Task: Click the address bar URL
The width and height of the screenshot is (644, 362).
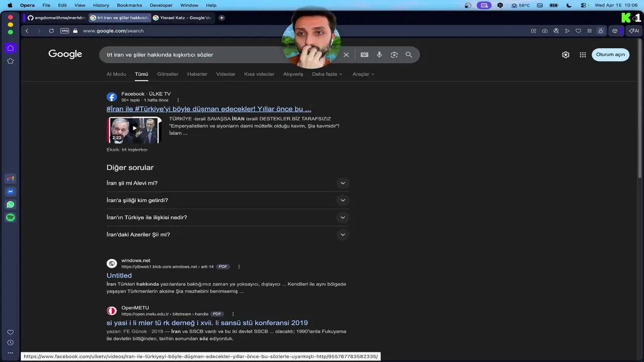Action: pyautogui.click(x=113, y=31)
